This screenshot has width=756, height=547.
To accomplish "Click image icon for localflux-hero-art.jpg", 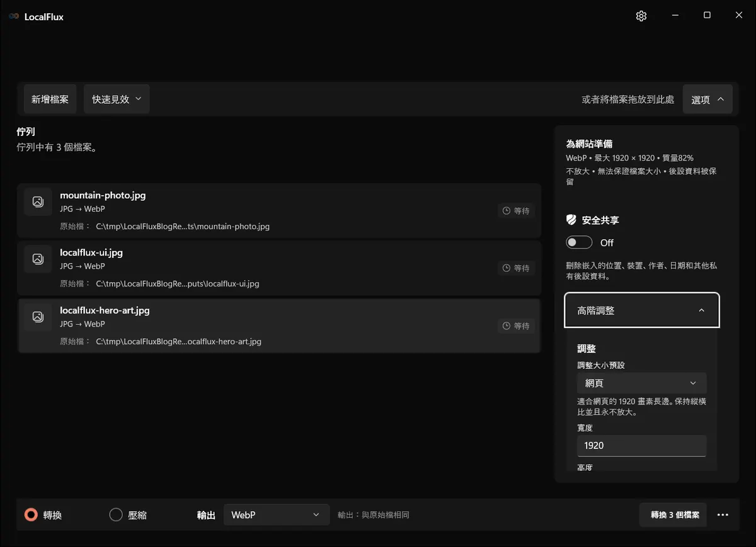I will (38, 317).
